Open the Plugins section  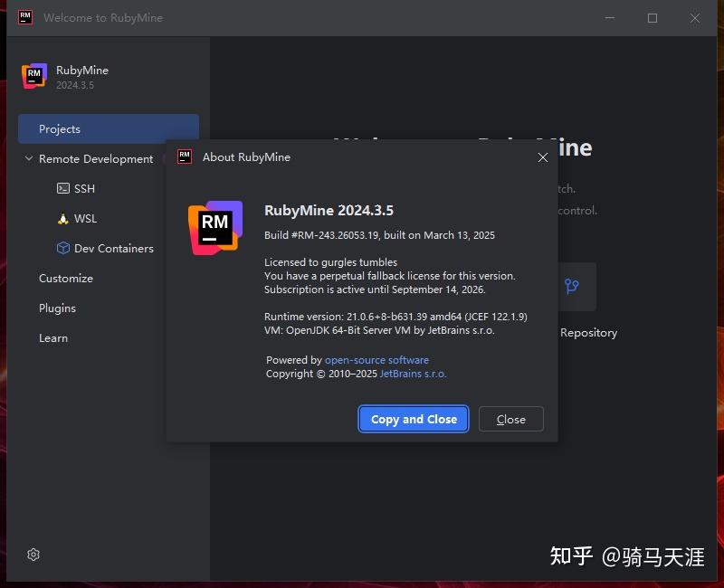tap(57, 308)
